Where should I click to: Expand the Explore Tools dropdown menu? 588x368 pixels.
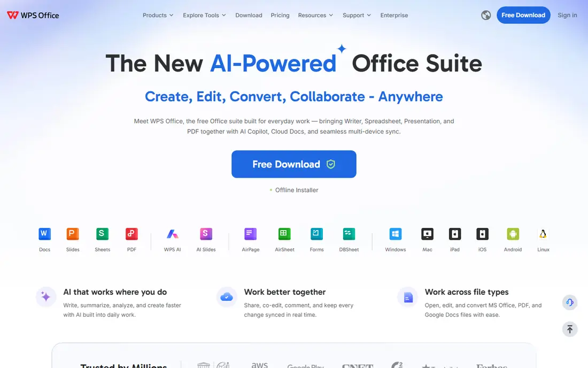(x=204, y=16)
